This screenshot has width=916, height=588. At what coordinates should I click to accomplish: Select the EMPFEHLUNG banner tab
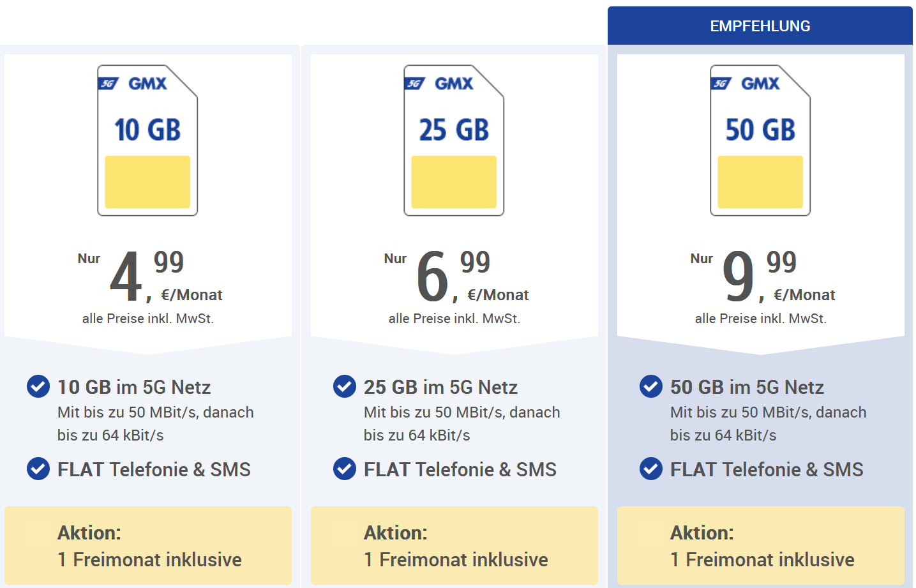click(x=760, y=26)
